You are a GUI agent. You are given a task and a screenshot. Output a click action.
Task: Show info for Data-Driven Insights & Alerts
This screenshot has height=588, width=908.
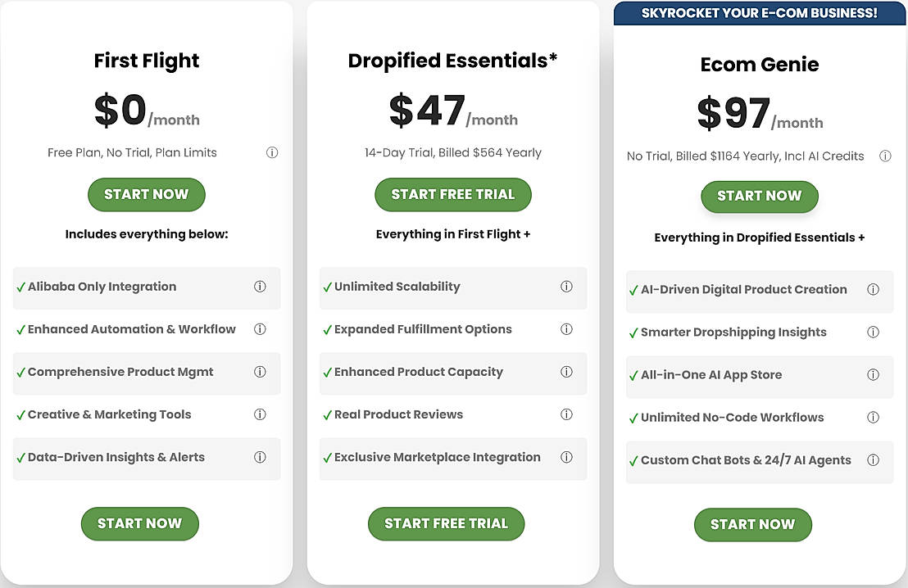[x=260, y=457]
